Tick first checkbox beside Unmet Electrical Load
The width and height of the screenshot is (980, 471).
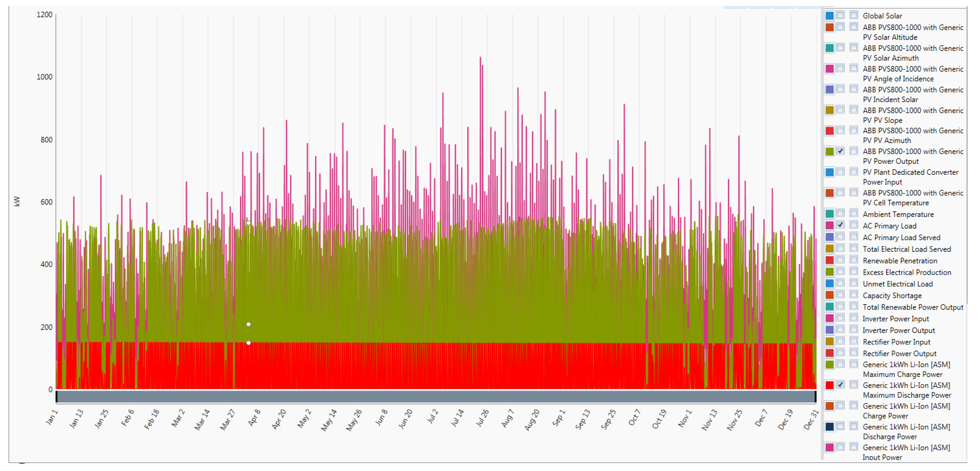(840, 283)
